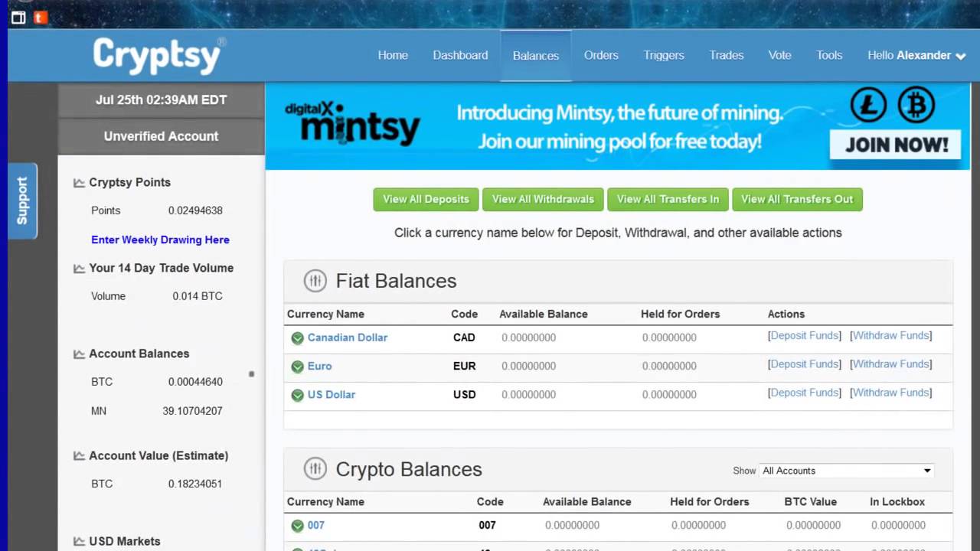Go to the Dashboard page
Image resolution: width=980 pixels, height=551 pixels.
(x=460, y=55)
